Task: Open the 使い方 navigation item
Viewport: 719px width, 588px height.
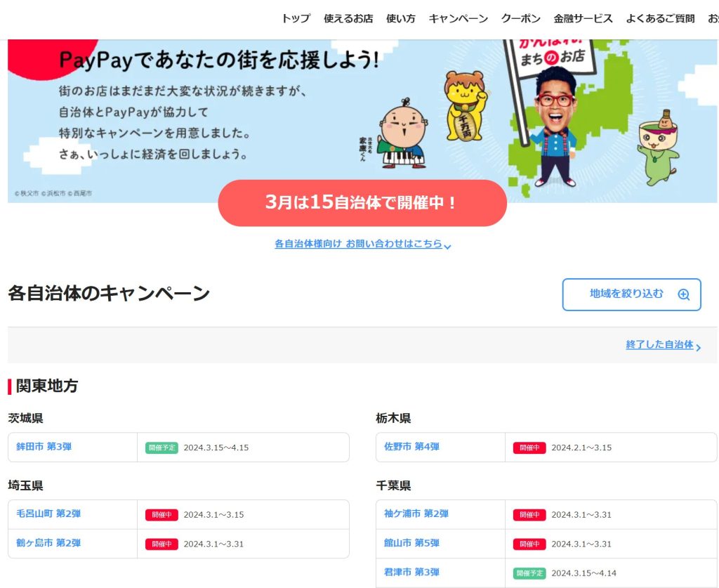Action: click(x=400, y=18)
